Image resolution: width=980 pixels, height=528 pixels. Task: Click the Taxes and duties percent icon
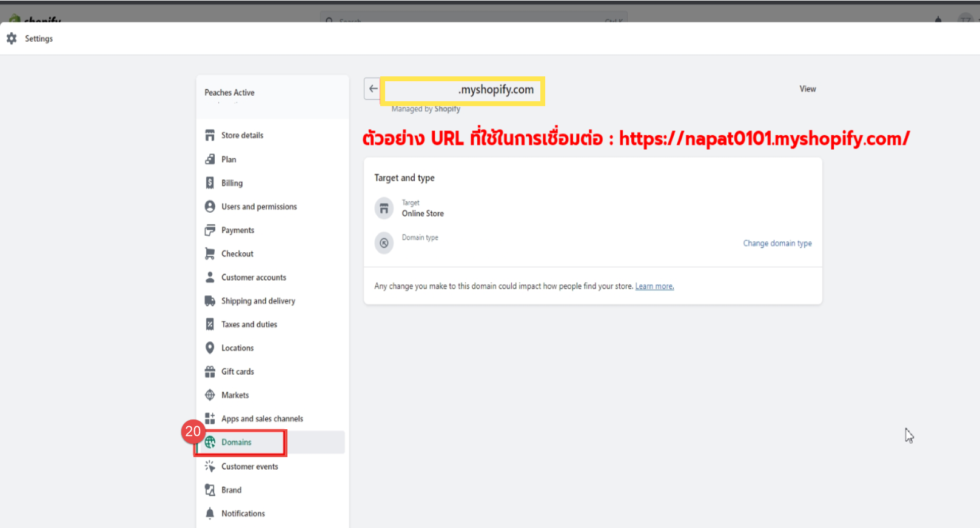[210, 324]
